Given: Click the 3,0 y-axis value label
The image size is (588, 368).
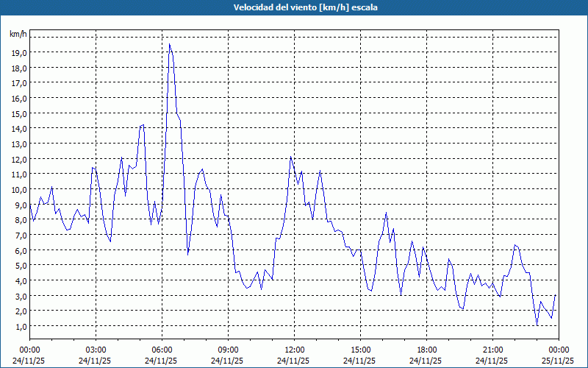Looking at the screenshot, I should (20, 296).
